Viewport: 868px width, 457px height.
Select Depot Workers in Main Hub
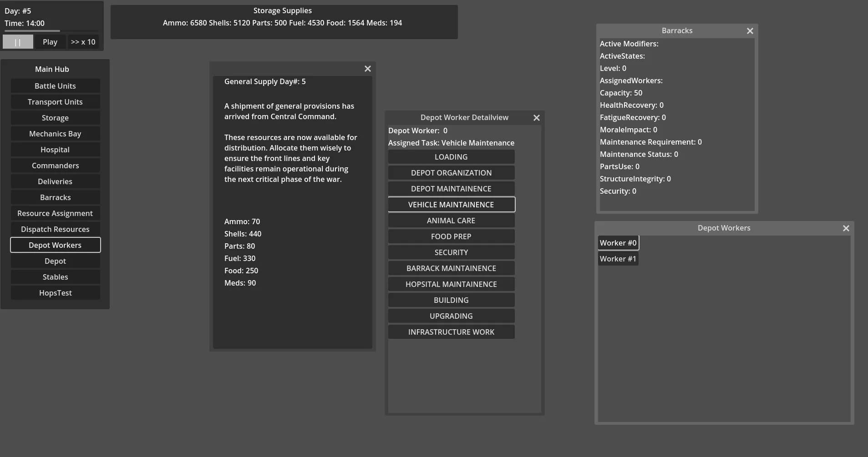55,245
